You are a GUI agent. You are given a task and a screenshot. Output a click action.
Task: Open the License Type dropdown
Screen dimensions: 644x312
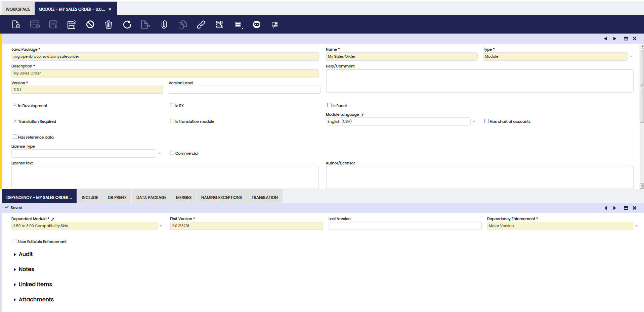[x=160, y=154]
